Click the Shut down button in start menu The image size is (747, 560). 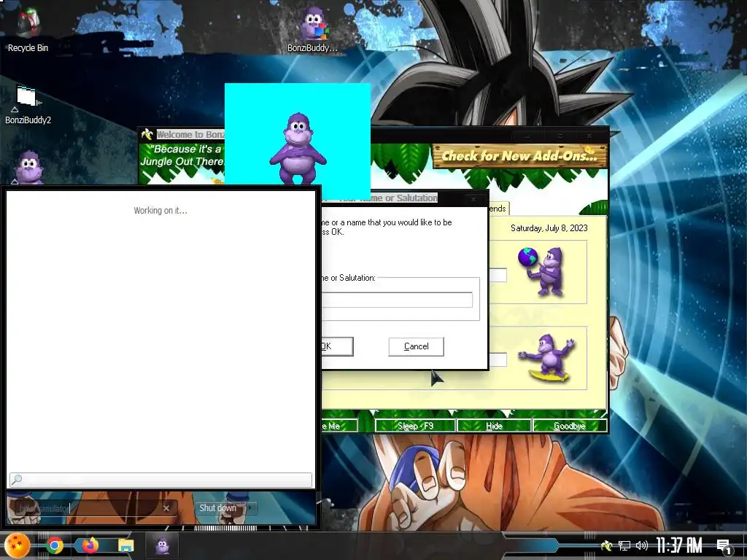[x=217, y=508]
